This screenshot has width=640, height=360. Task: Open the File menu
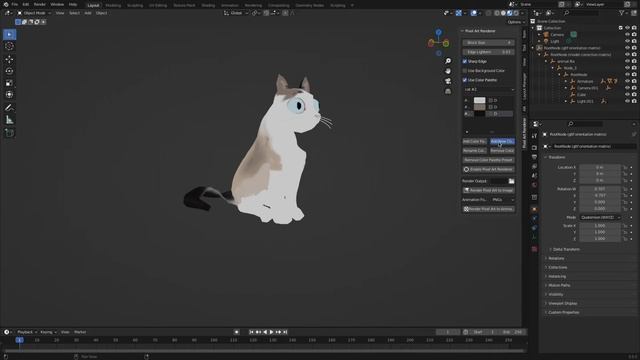(15, 4)
